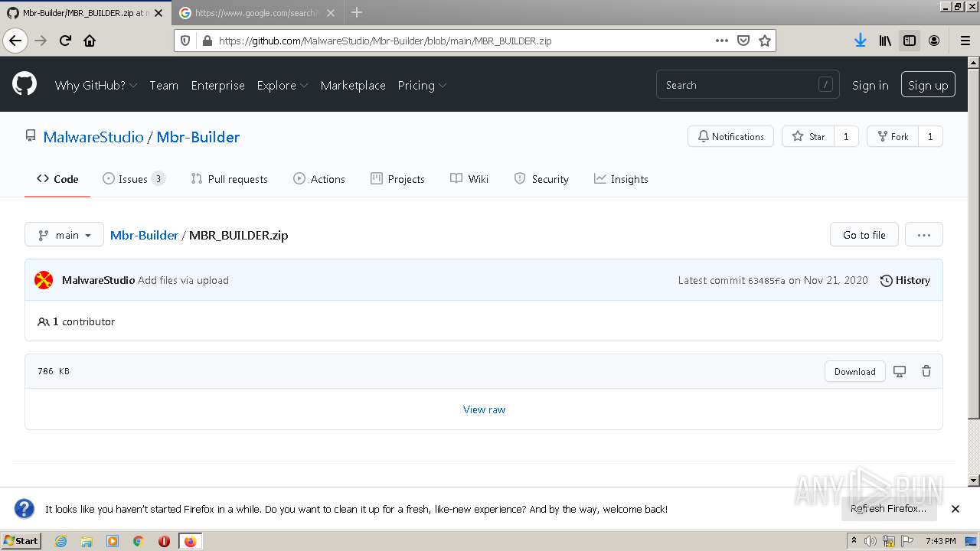980x551 pixels.
Task: Go back with the browser back arrow
Action: tap(16, 41)
